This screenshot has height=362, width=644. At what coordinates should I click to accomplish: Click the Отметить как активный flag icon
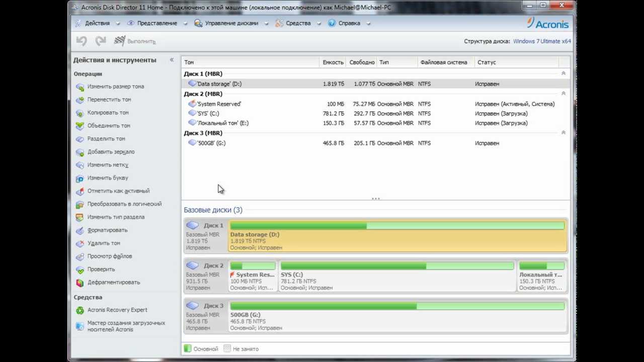(x=79, y=191)
